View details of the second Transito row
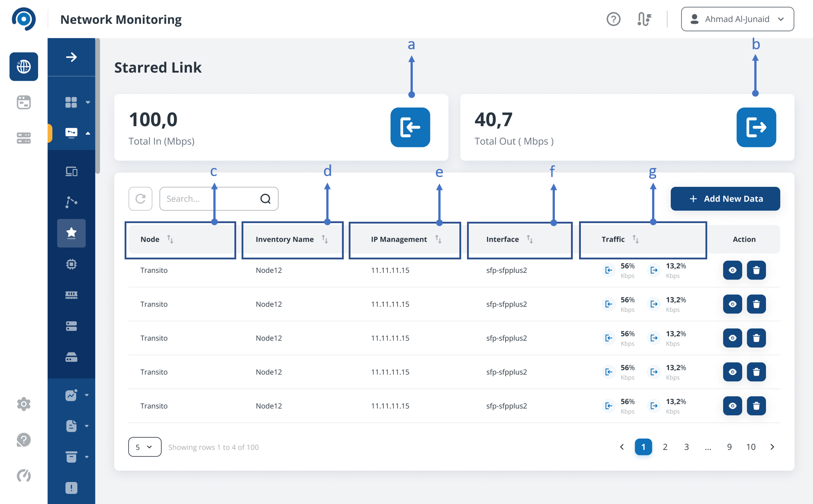The image size is (813, 504). 732,304
